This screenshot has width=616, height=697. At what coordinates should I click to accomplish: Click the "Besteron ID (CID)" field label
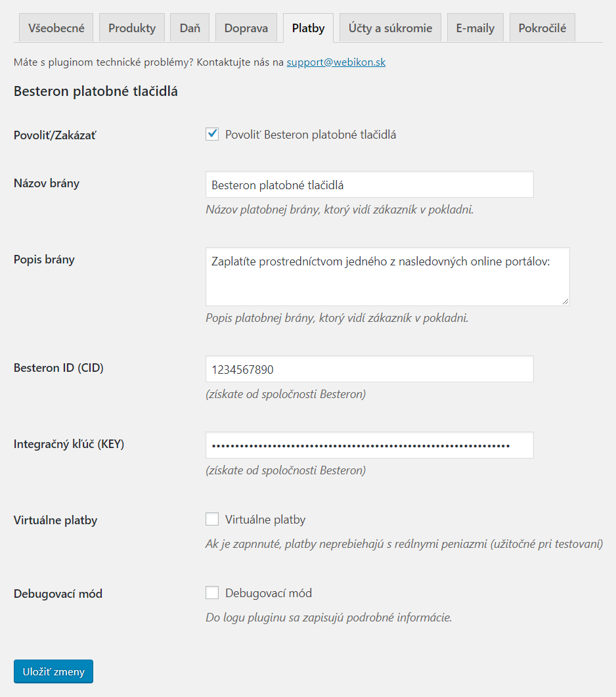click(58, 368)
